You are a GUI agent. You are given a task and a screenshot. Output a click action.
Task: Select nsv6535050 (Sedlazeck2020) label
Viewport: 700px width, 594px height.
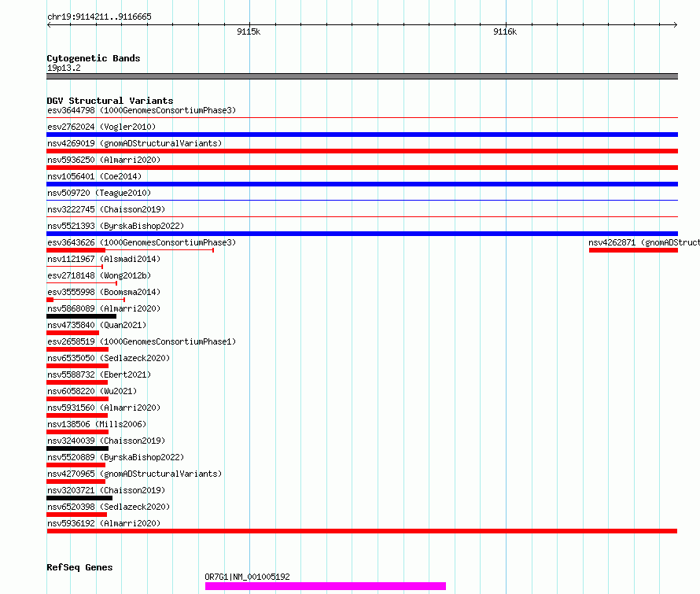click(x=109, y=358)
